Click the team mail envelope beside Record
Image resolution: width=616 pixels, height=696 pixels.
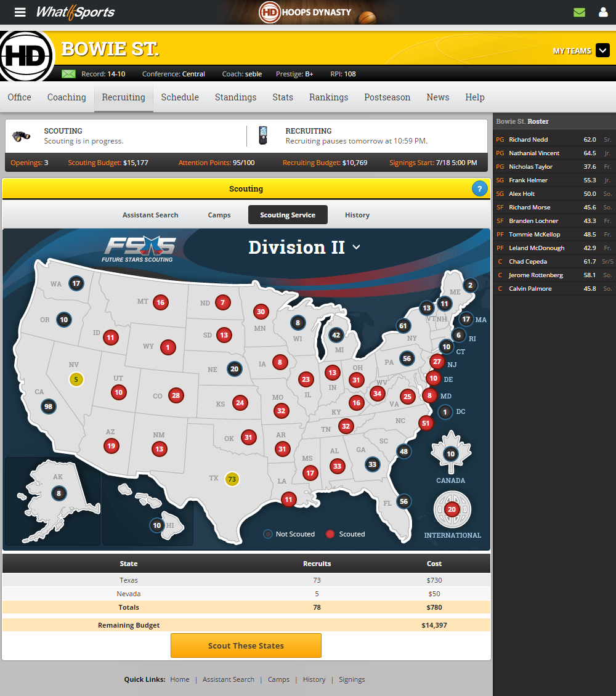click(x=68, y=74)
